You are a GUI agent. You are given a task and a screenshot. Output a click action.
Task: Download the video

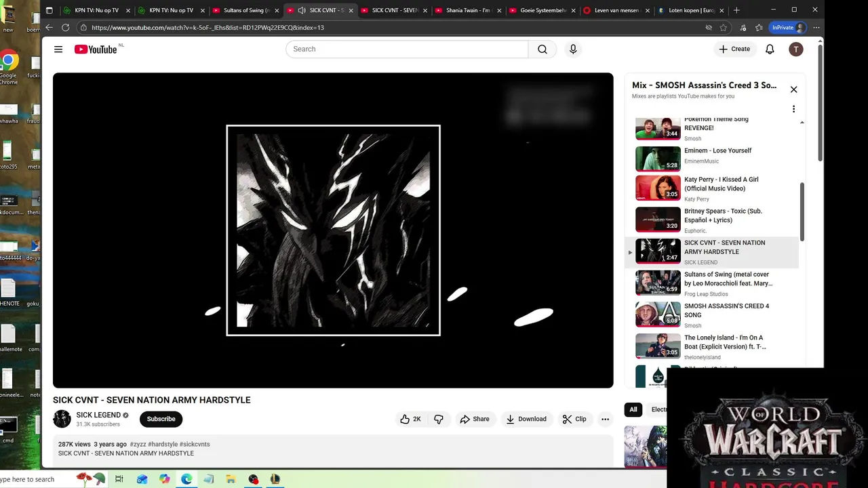point(526,419)
